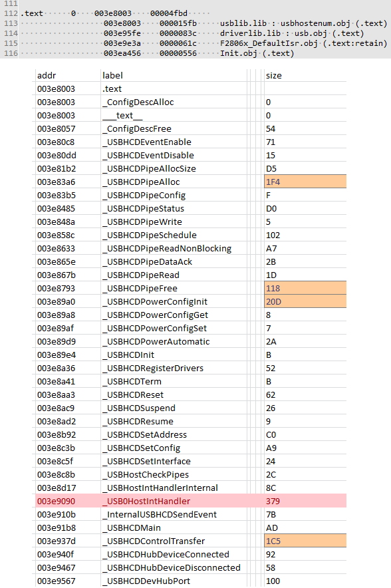Viewport: 391px width, 588px height.
Task: Click the _USBHostCheckPipes label
Action: pyautogui.click(x=146, y=475)
